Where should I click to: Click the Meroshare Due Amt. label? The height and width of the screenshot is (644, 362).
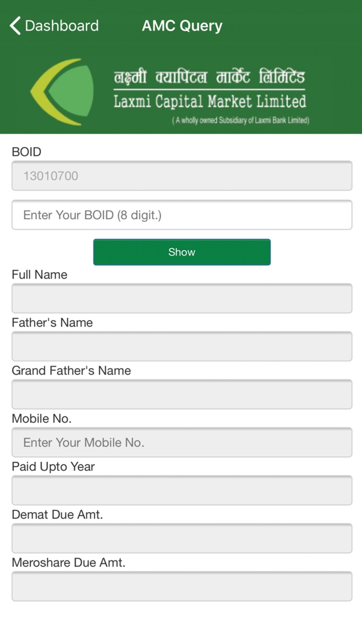(69, 563)
